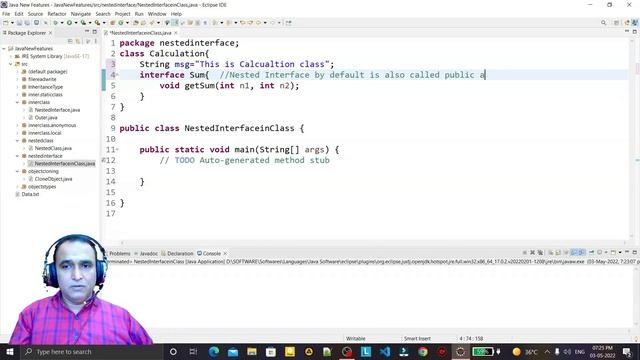The width and height of the screenshot is (640, 360).
Task: Open the Refactor menu
Action: tap(57, 14)
